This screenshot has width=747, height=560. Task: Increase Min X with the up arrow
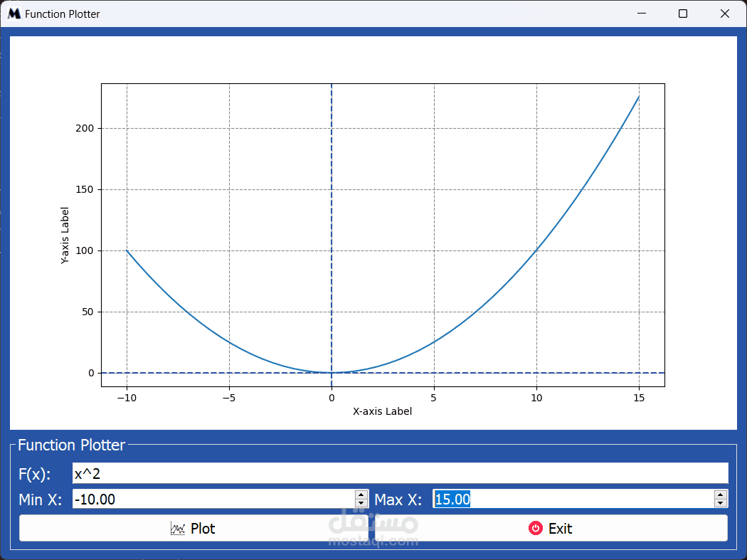click(x=361, y=495)
